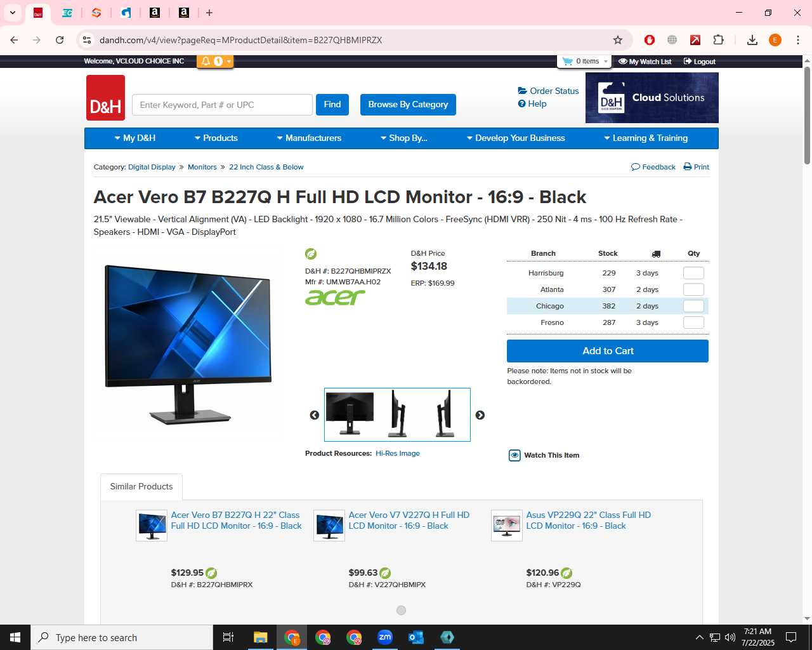Open the notification bell alert
The width and height of the screenshot is (812, 650).
tap(215, 61)
